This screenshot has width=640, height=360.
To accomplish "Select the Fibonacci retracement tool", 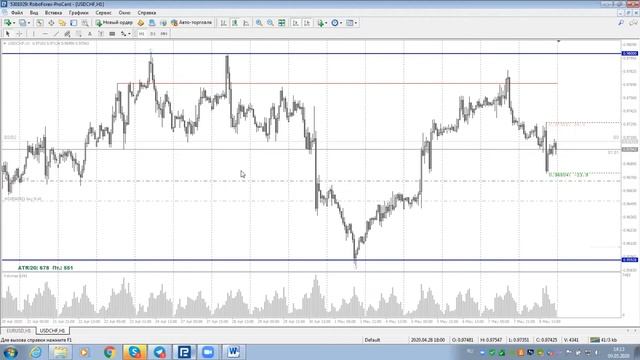I will click(x=78, y=34).
